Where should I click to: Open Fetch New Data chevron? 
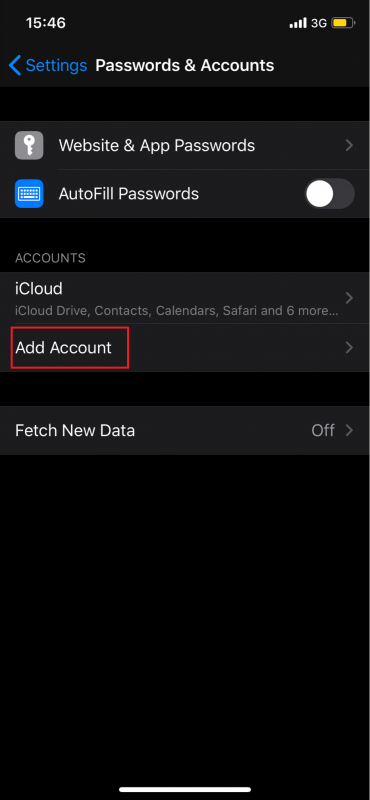coord(349,430)
